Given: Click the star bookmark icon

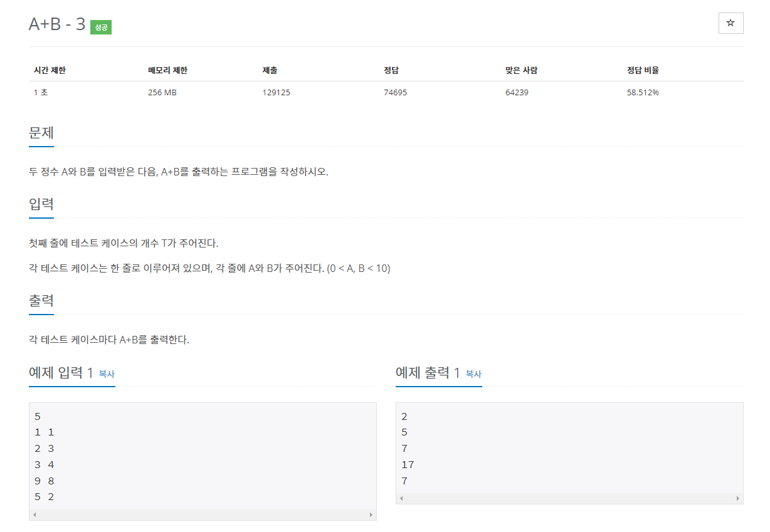Looking at the screenshot, I should (730, 23).
